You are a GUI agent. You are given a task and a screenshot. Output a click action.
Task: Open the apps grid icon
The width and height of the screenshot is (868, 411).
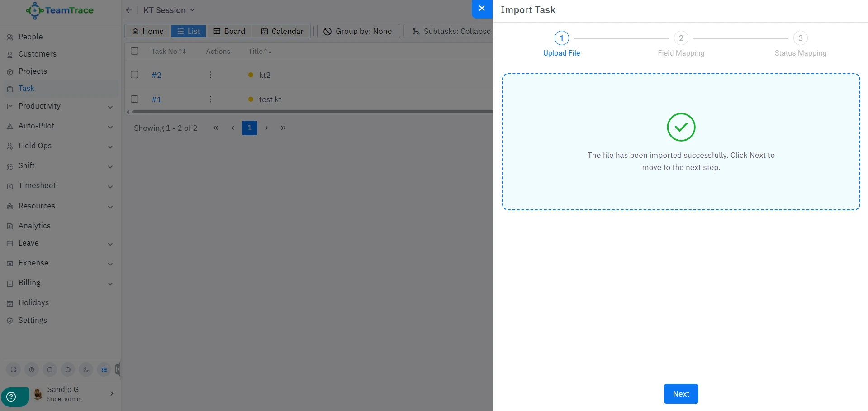click(x=104, y=369)
